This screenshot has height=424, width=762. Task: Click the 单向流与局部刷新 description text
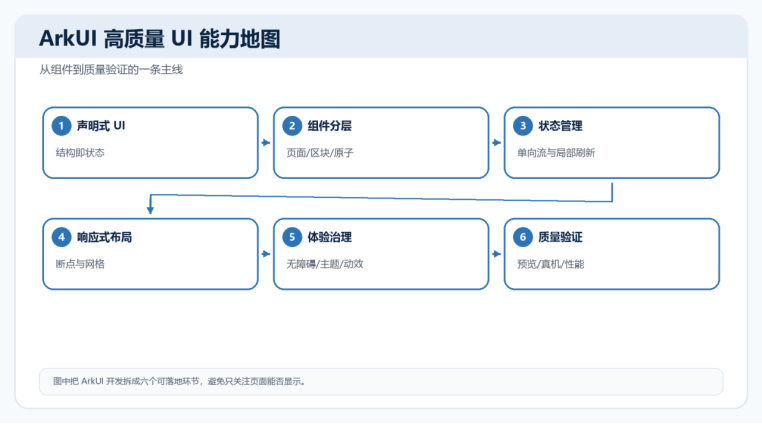(556, 153)
